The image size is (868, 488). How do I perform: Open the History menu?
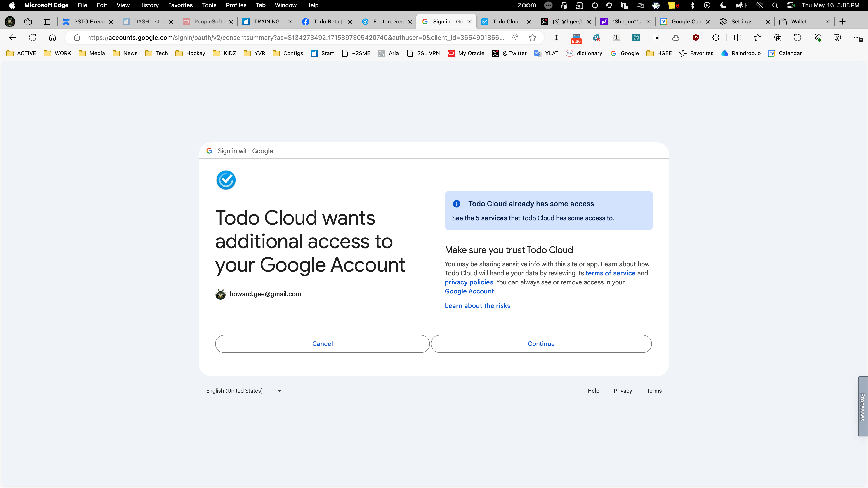pos(149,5)
